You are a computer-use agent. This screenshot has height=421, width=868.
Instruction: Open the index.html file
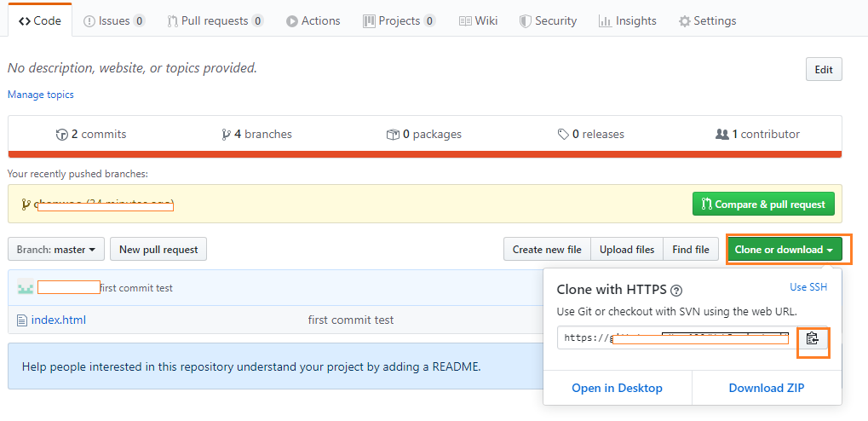59,320
